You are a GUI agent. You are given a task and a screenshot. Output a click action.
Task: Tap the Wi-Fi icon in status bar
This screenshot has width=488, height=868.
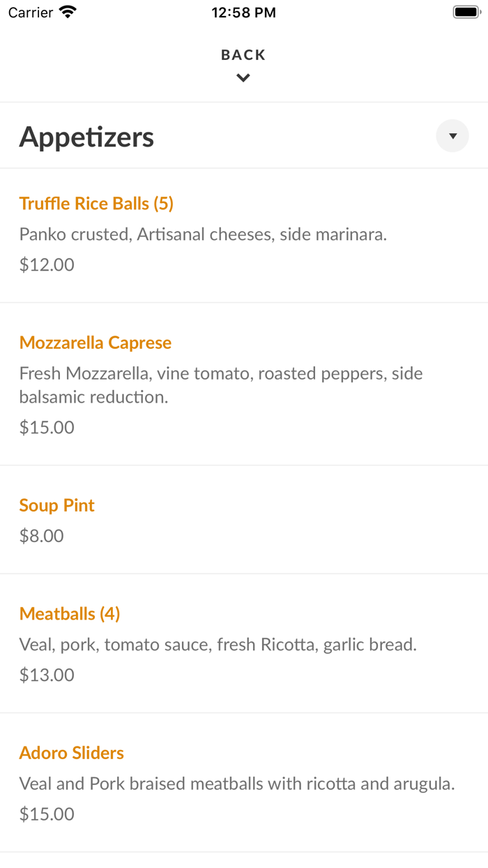point(68,12)
